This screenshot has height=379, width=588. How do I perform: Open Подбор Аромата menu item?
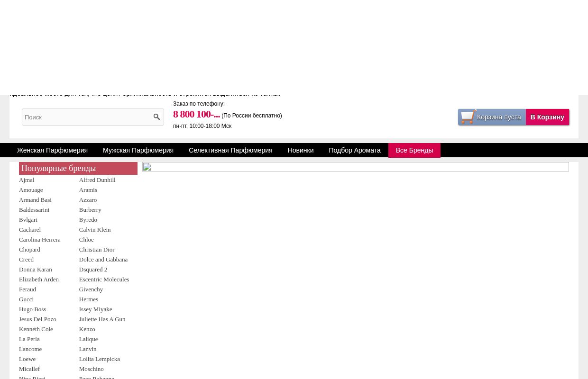354,150
